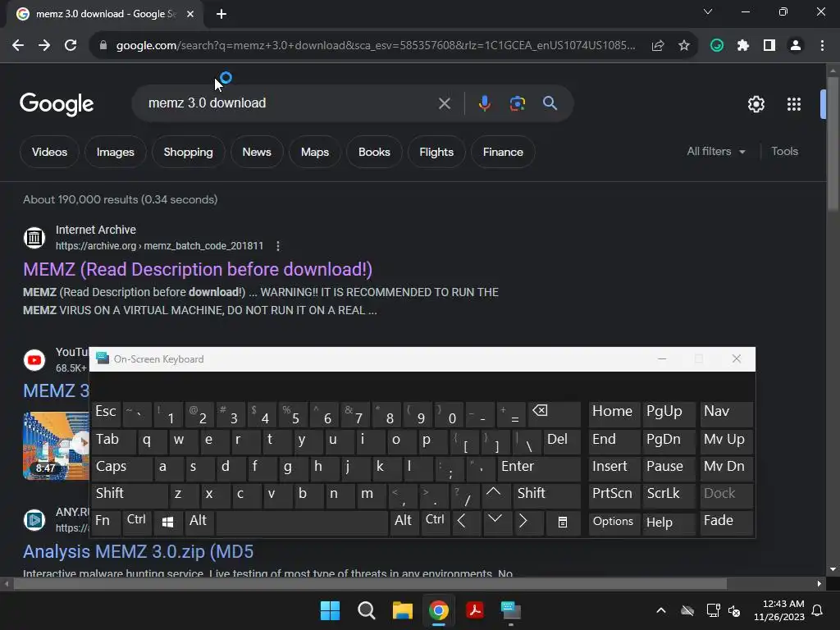Image resolution: width=840 pixels, height=630 pixels.
Task: Open the tab search chevron
Action: [x=708, y=11]
